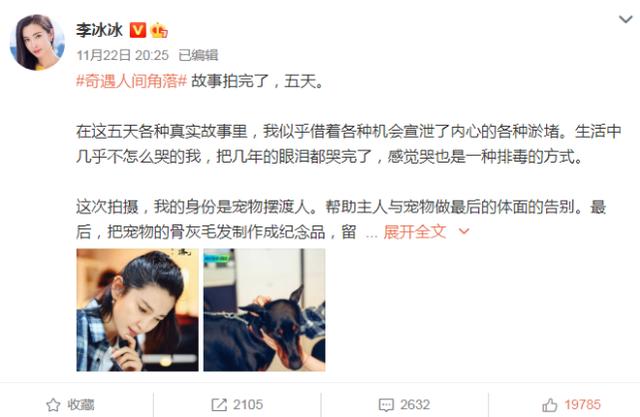Open the 李冰冰 username profile link
Screen dimensions: 640x417
click(x=100, y=30)
